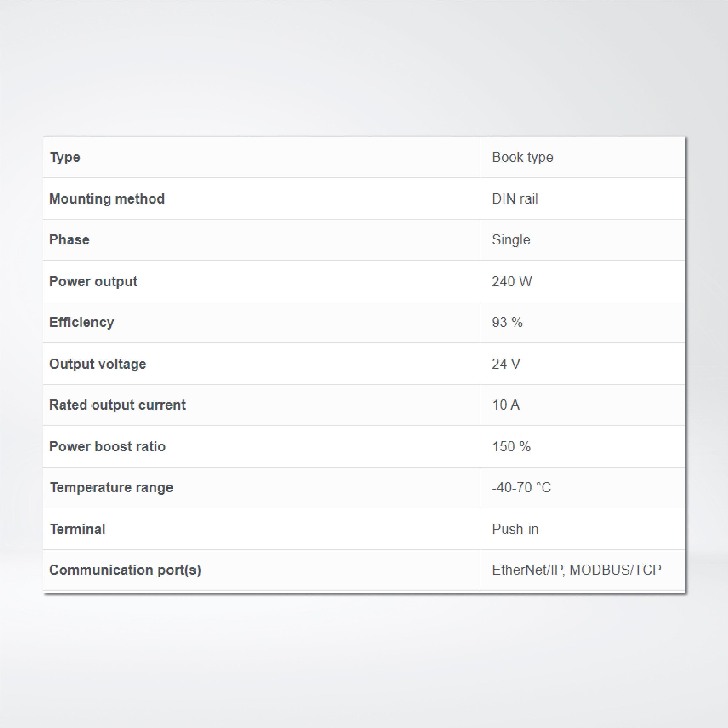Select the 'DIN rail' value

point(515,198)
